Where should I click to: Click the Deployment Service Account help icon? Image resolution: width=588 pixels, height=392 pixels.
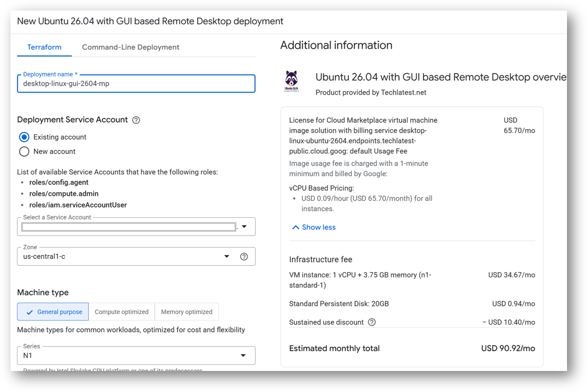coord(136,120)
